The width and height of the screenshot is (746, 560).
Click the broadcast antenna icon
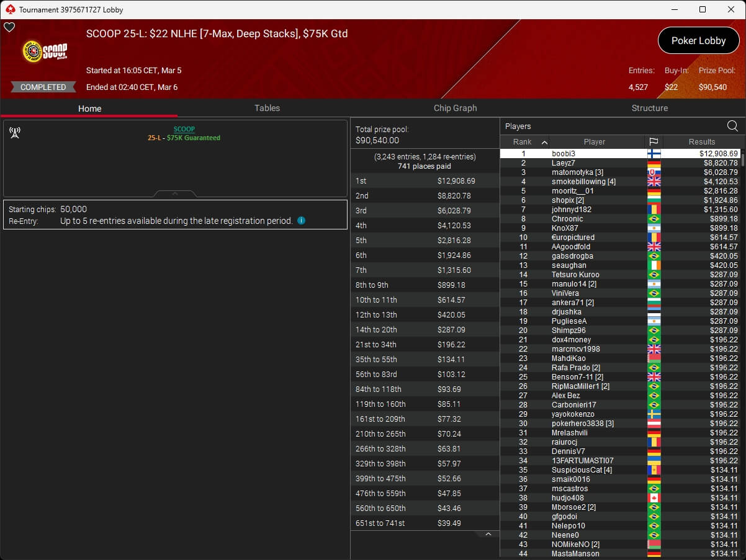click(15, 133)
